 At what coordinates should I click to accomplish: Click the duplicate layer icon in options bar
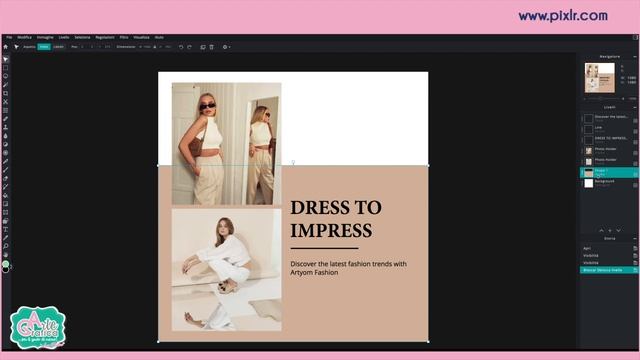(x=203, y=47)
